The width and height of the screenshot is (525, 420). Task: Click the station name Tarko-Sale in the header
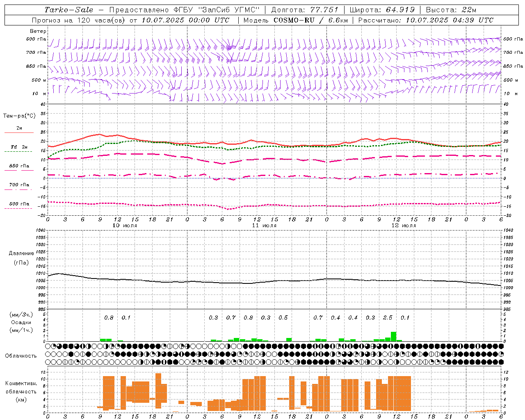pyautogui.click(x=68, y=10)
